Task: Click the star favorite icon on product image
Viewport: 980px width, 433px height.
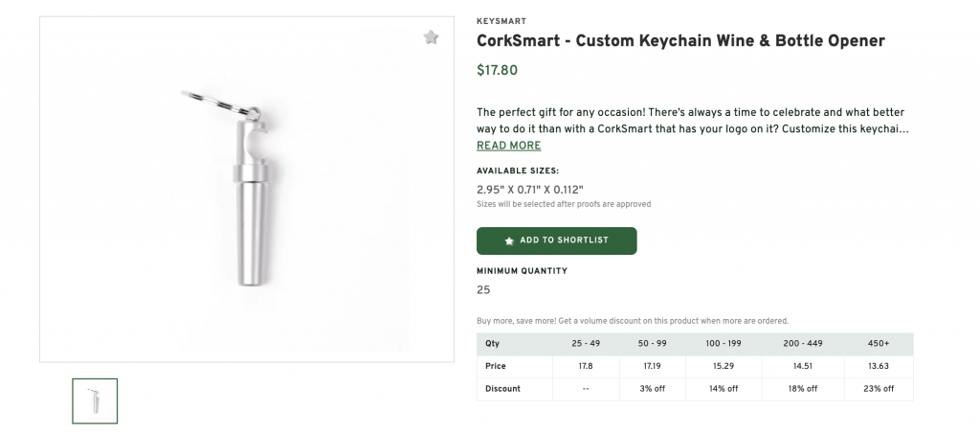Action: click(x=431, y=37)
